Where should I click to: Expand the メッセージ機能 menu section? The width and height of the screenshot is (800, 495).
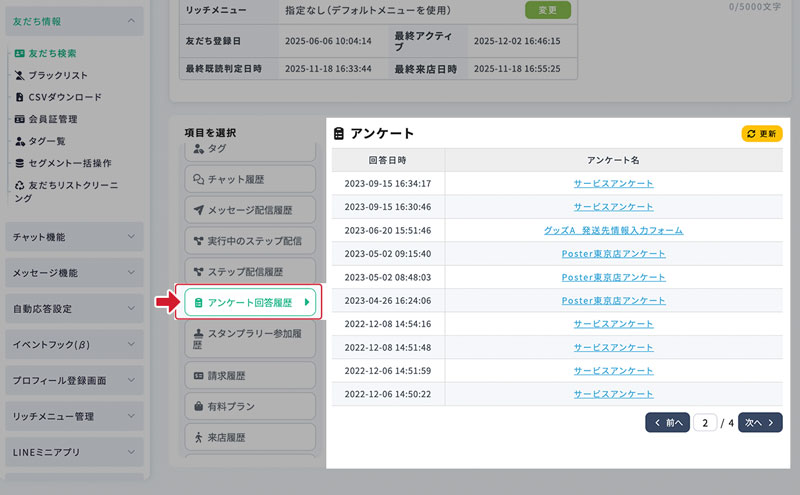coord(131,273)
